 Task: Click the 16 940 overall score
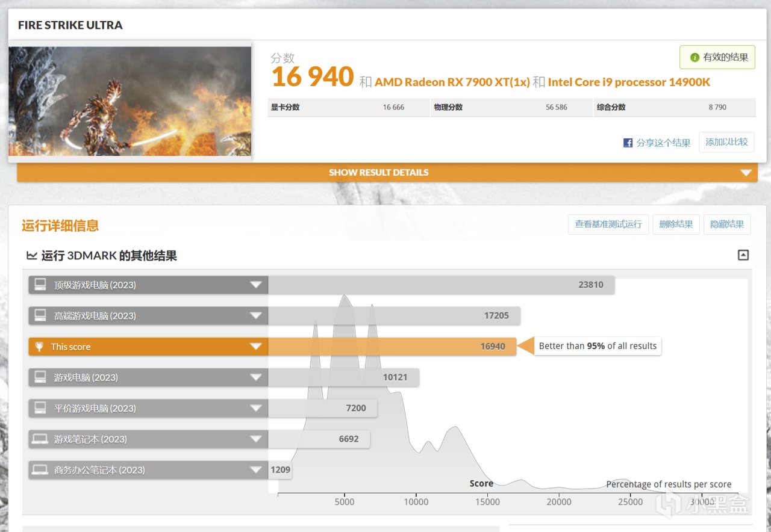click(313, 77)
